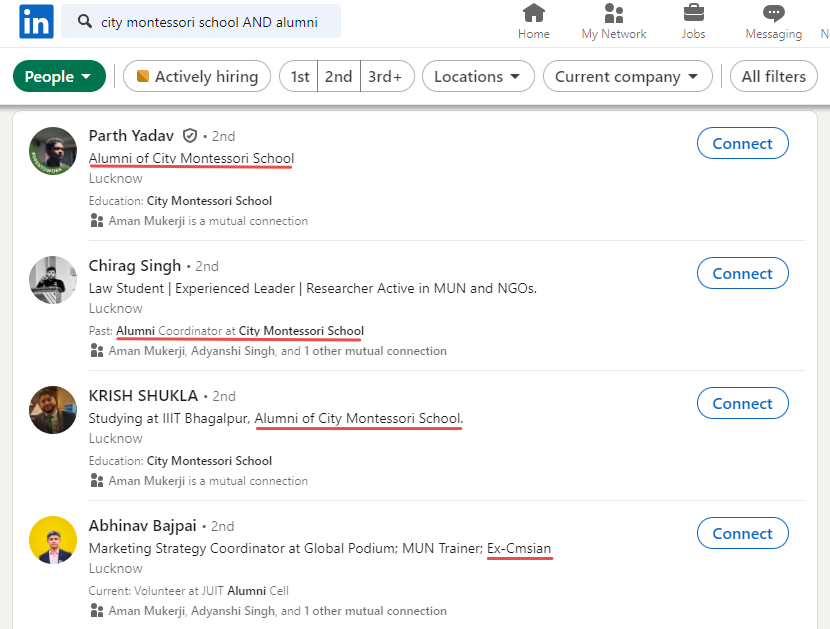Click Education line under KRISH SHUKLA

(x=180, y=461)
